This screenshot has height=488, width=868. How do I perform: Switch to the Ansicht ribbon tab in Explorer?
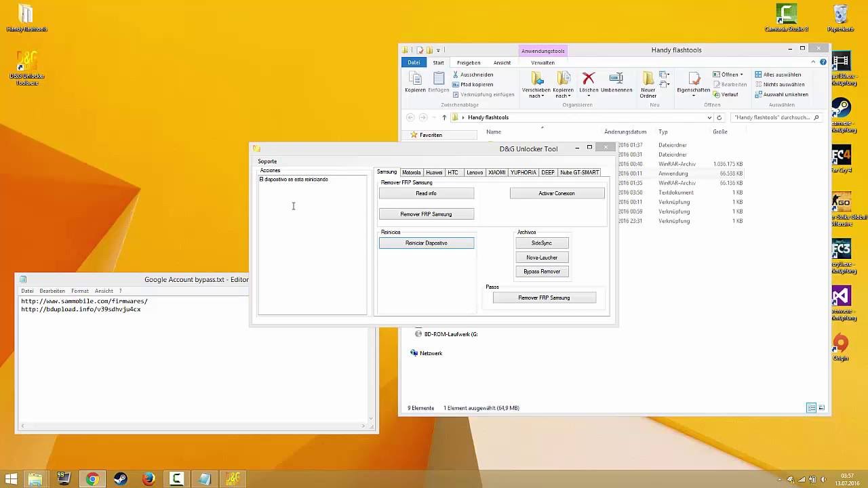coord(502,62)
